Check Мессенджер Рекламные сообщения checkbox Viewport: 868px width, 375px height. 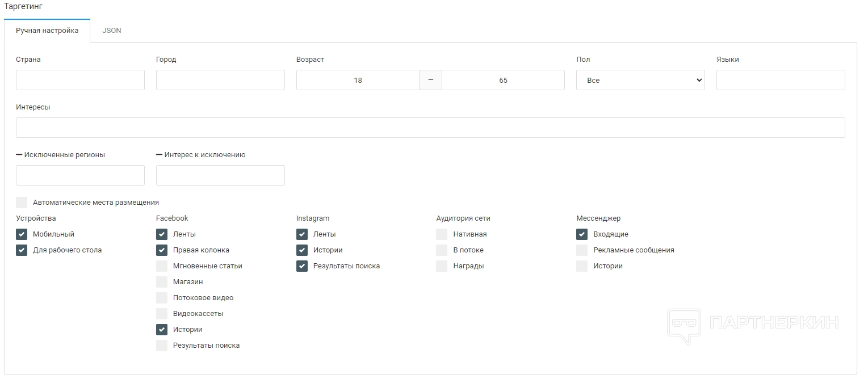tap(582, 250)
